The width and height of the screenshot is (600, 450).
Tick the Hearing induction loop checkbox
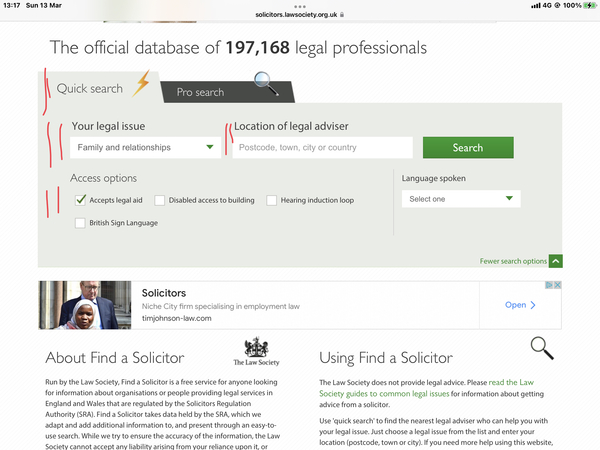click(x=272, y=200)
